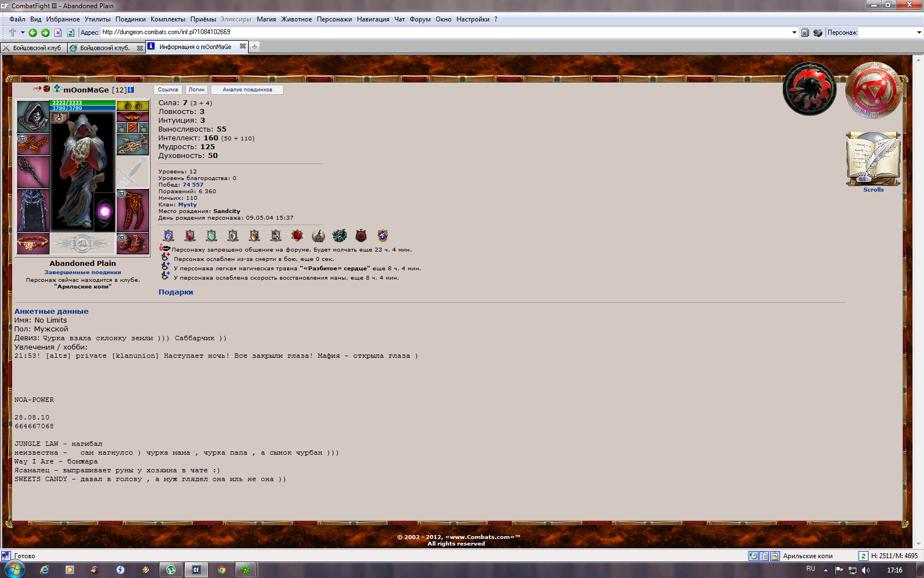Open a new tab with plus button
This screenshot has height=578, width=924.
point(255,47)
